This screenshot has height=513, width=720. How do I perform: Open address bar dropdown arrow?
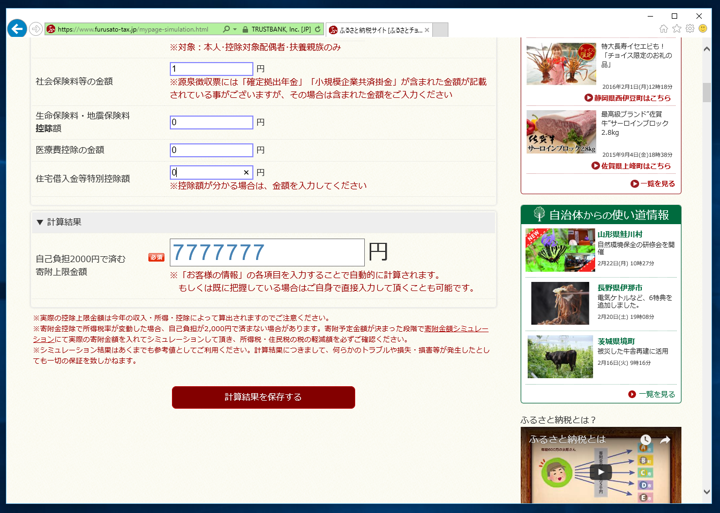tap(235, 29)
